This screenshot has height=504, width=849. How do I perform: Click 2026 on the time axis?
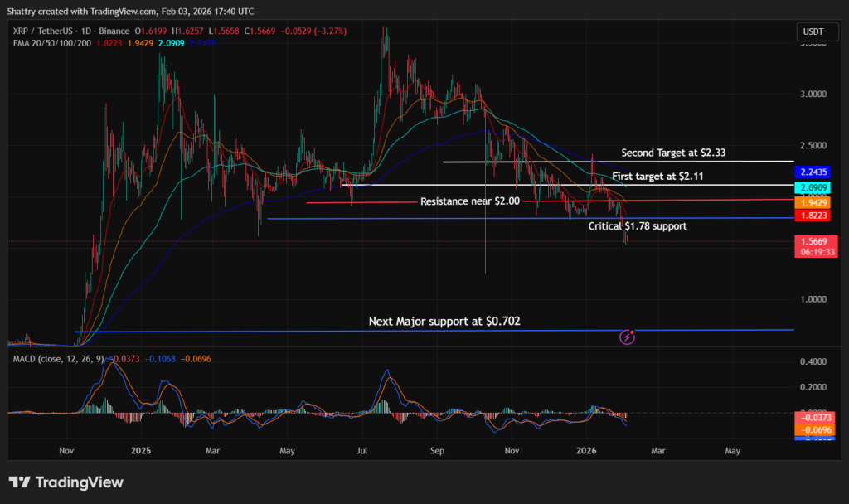click(586, 451)
